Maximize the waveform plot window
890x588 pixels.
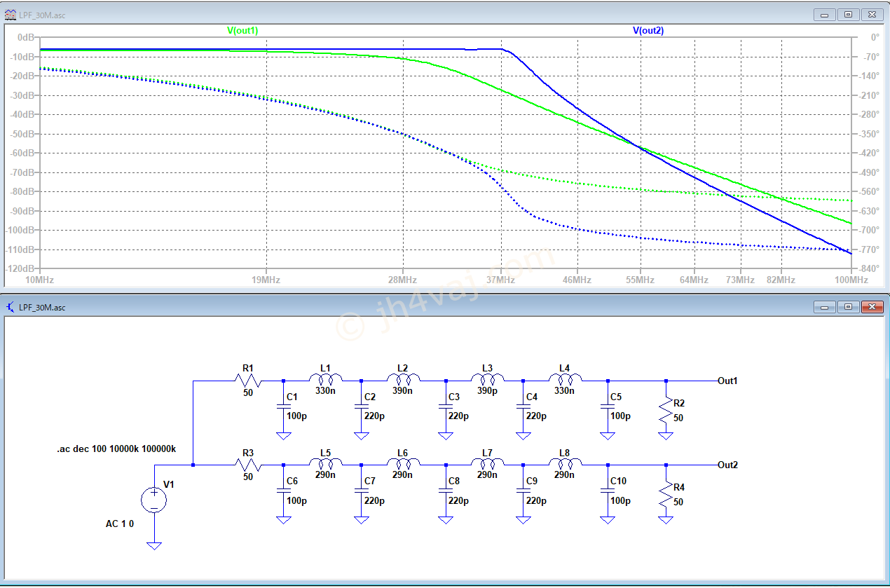(848, 14)
